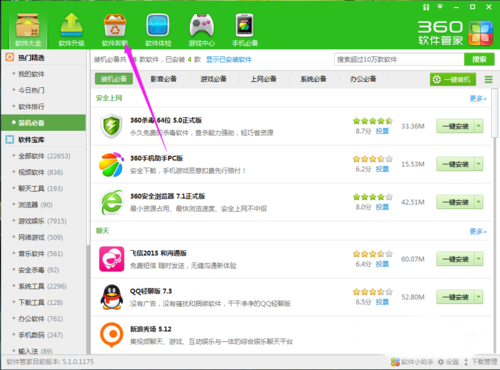Click 更多 link in 安全上网 section
This screenshot has width=500, height=370.
pos(478,98)
